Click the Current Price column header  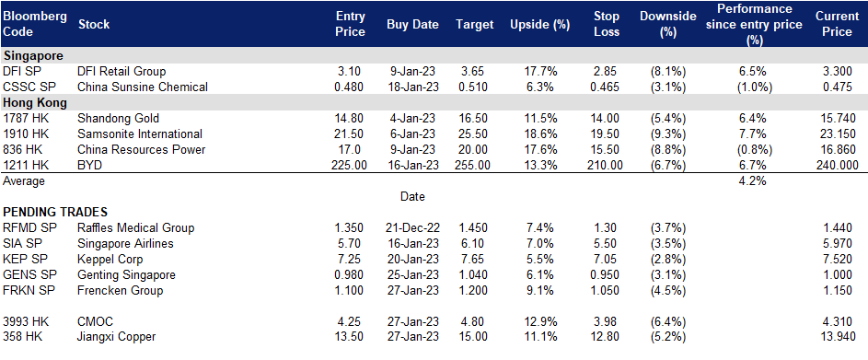837,24
